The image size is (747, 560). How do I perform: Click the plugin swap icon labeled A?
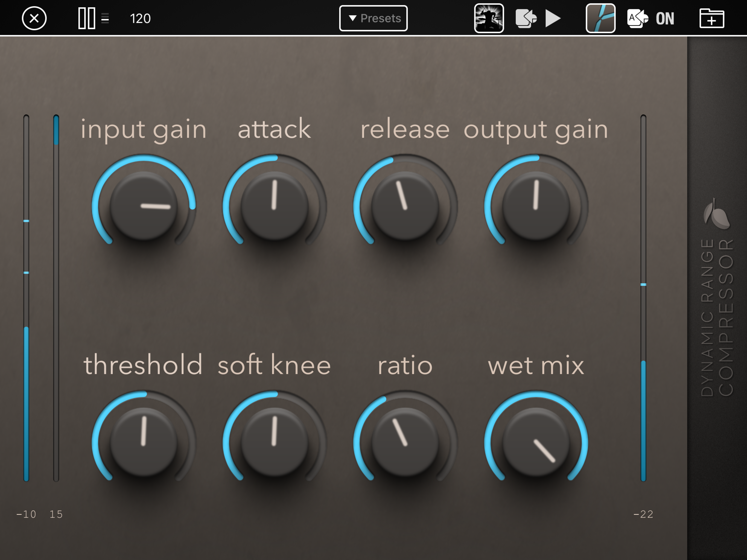pos(637,18)
